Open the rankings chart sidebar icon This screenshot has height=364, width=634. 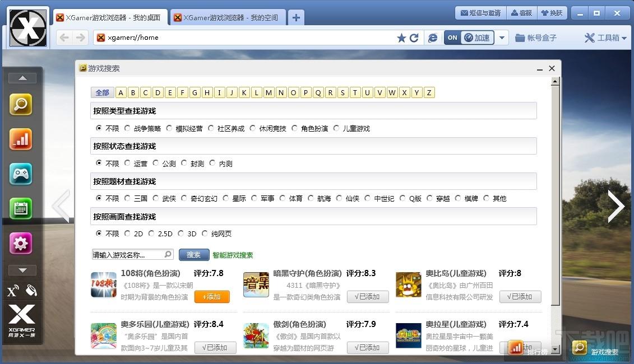(21, 139)
